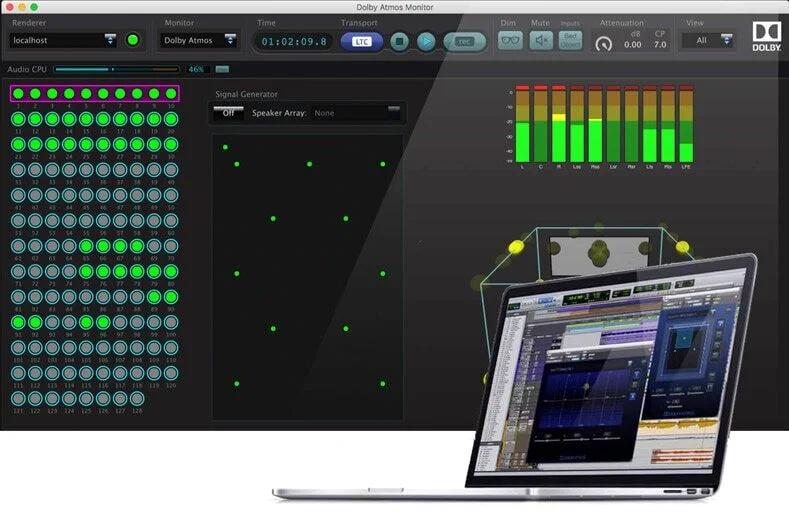
Task: Select object indicator 15
Action: [86, 119]
